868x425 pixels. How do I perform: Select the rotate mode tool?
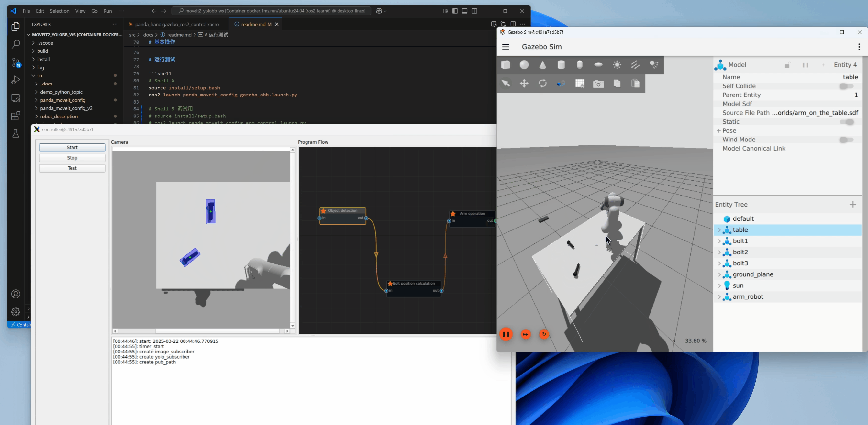[x=542, y=84]
